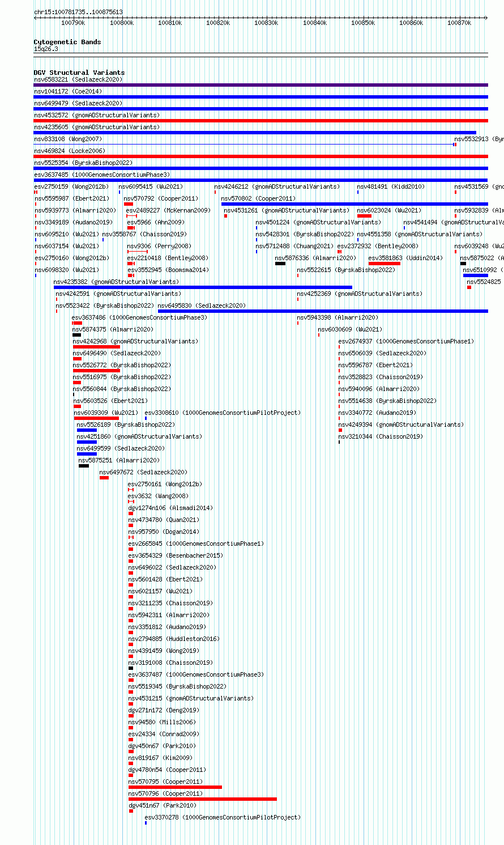Select esv3581863 (Uddin2014) label

coord(405,258)
